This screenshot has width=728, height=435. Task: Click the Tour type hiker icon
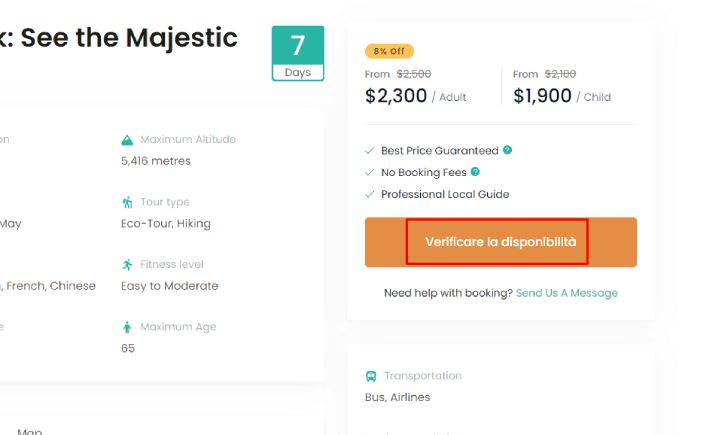(127, 202)
